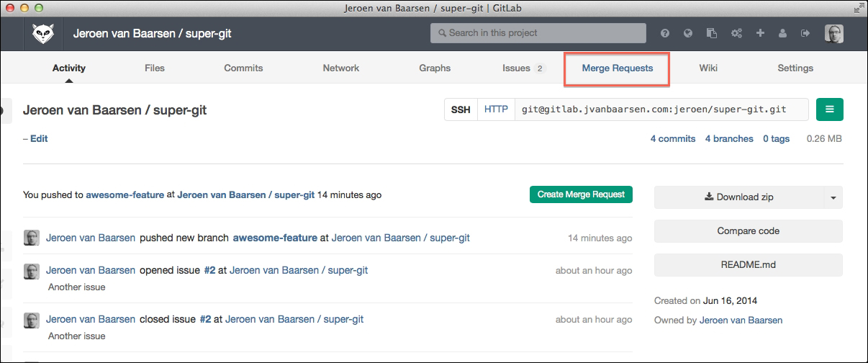Screen dimensions: 868x363
Task: Go to the Commits tab
Action: click(243, 68)
